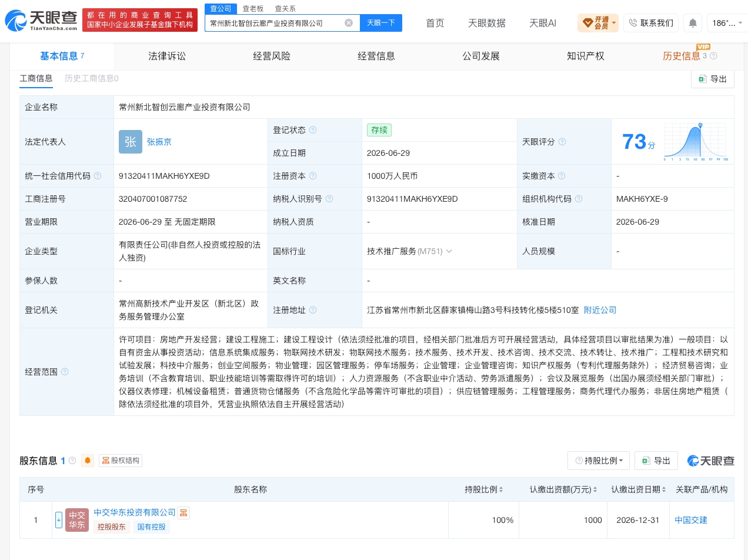748x560 pixels.
Task: Open the 历史信息 tab
Action: click(x=682, y=56)
